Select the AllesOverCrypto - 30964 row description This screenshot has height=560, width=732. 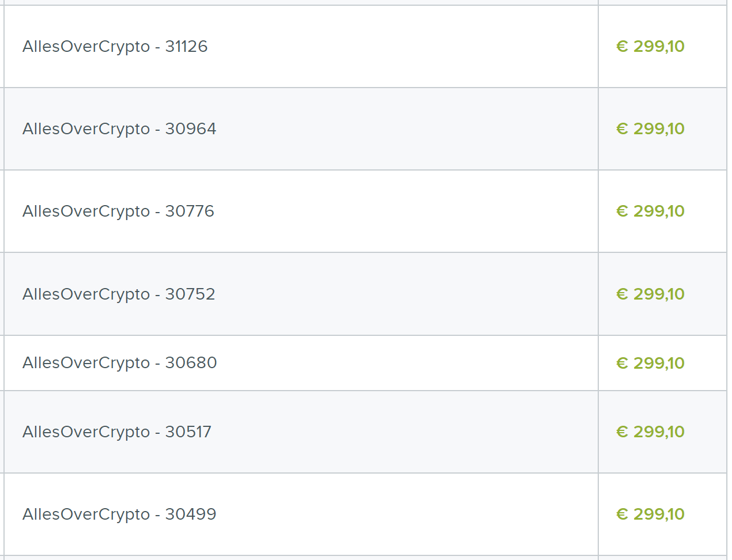coord(119,128)
